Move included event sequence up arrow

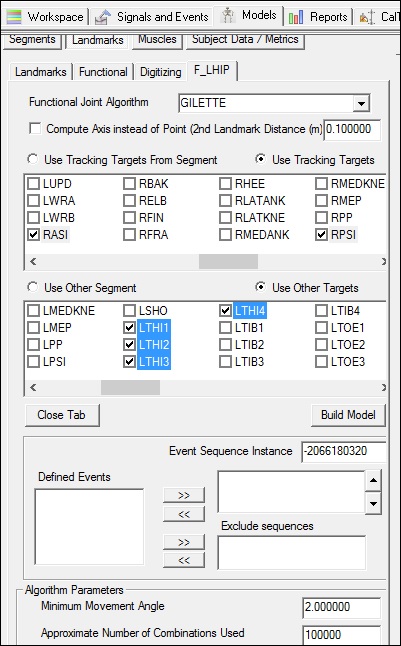(373, 480)
